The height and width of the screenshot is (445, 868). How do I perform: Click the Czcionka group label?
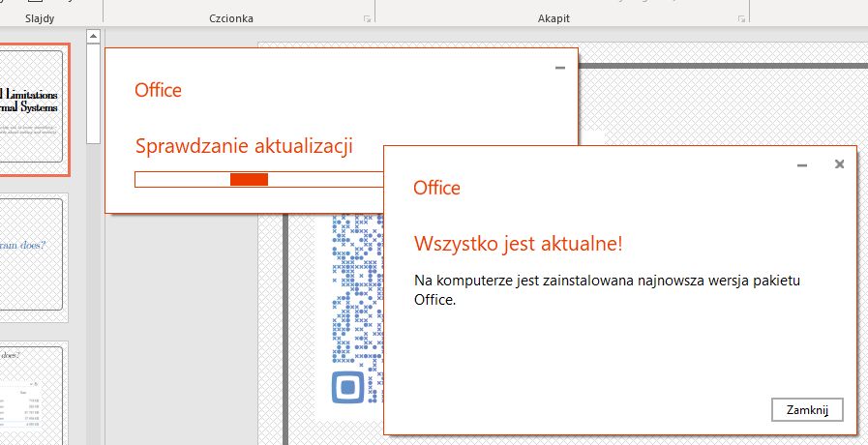(231, 18)
